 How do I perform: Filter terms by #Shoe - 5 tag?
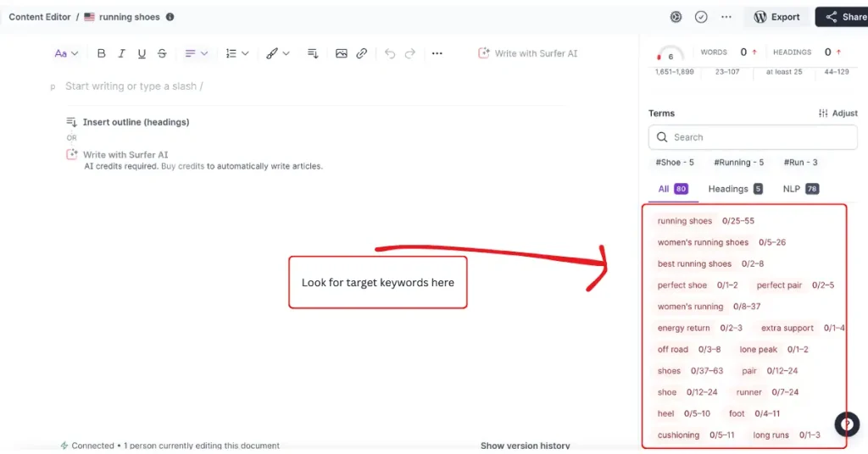coord(674,162)
